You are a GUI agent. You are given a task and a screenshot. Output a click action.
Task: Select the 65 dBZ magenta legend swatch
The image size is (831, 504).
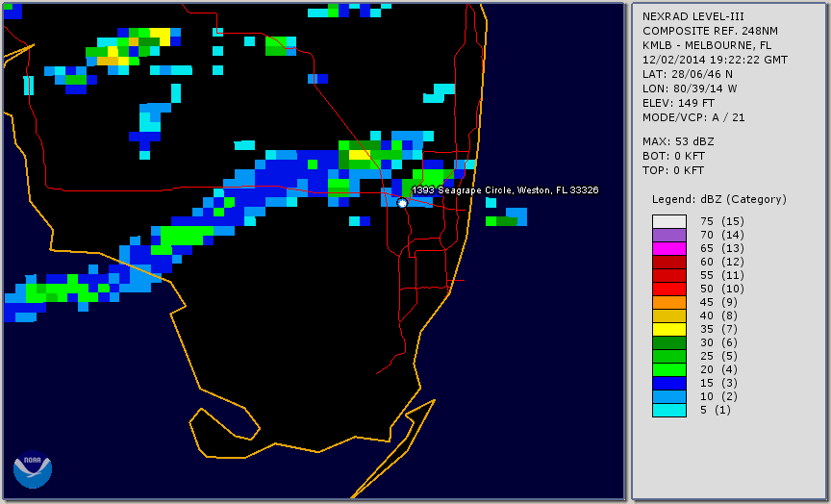click(668, 248)
